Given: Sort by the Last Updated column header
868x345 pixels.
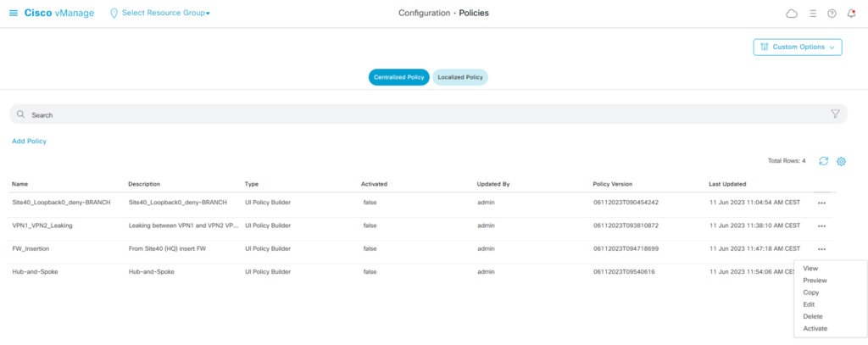Looking at the screenshot, I should 727,183.
